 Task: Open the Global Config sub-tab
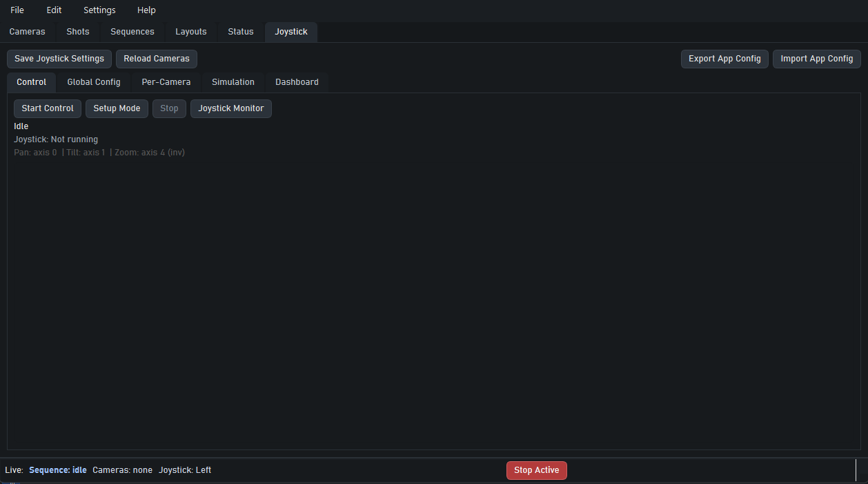click(x=94, y=82)
